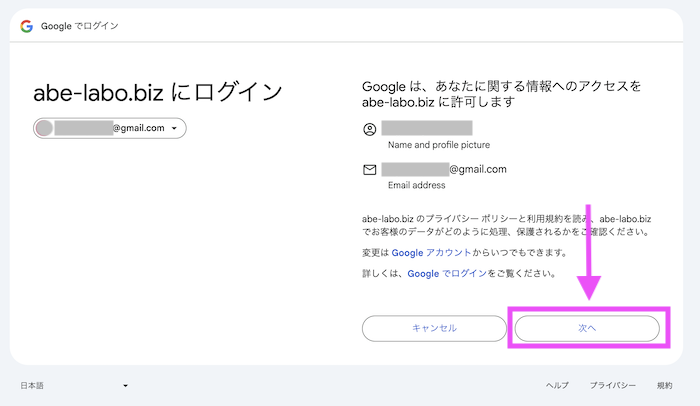Open the 規約 footer link
The image size is (700, 406).
(x=664, y=385)
